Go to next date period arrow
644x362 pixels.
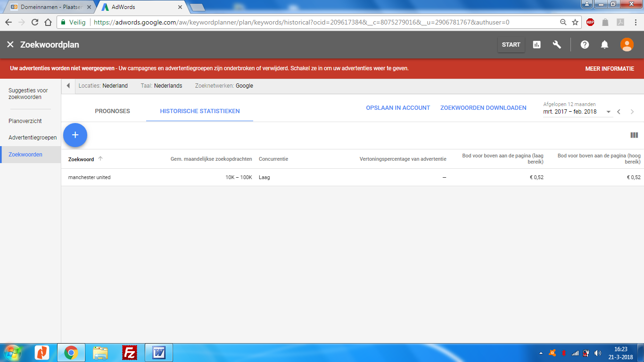632,112
